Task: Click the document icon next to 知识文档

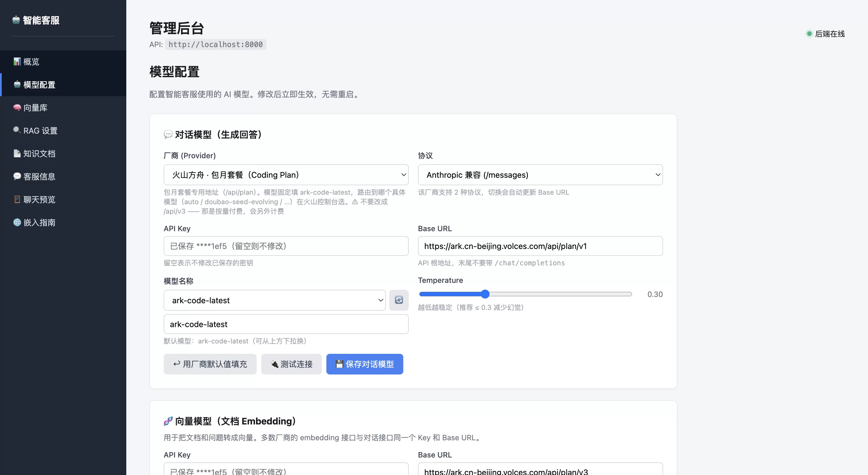Action: click(17, 153)
